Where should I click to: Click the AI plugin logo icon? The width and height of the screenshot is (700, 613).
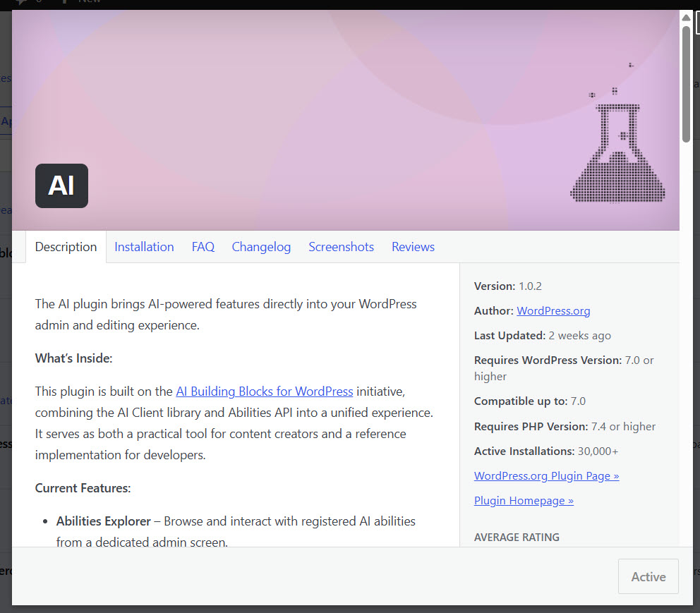[61, 186]
